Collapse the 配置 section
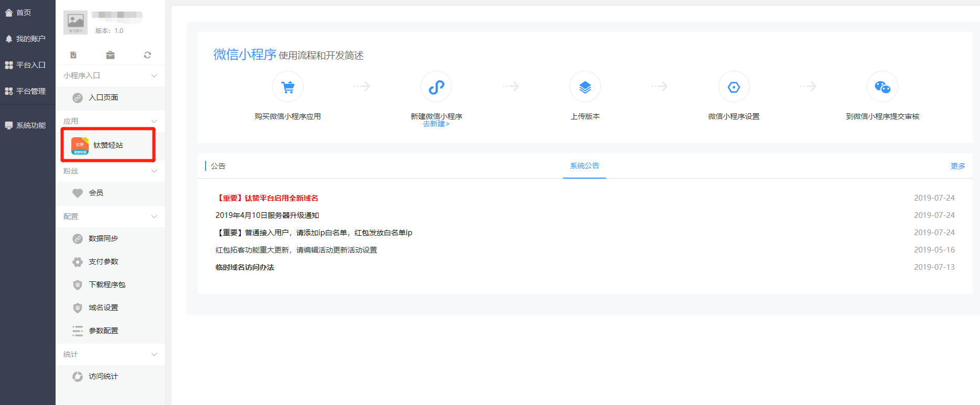 click(110, 216)
